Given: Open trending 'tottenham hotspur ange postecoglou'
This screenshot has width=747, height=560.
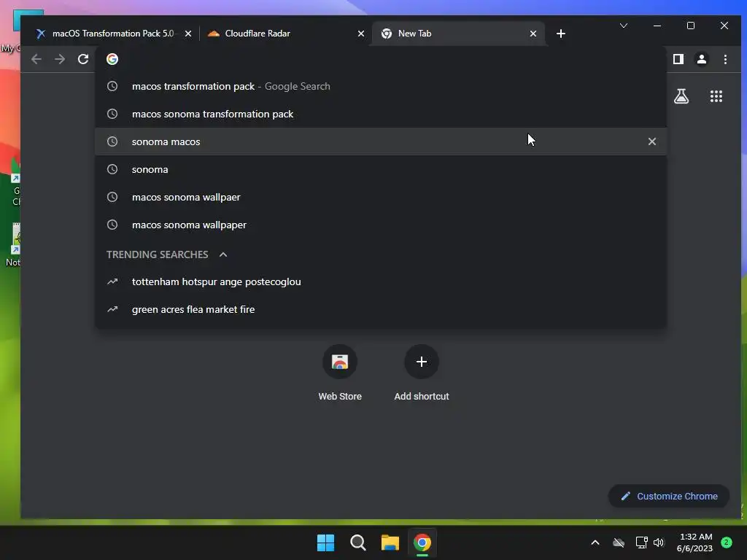Looking at the screenshot, I should 381,281.
